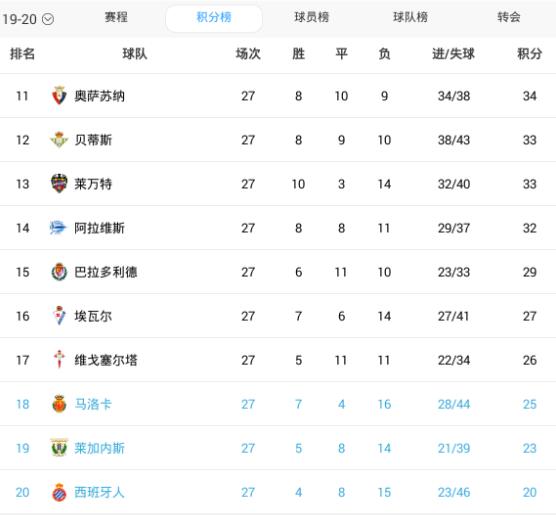
Task: Switch to the 赛程 schedule tab
Action: pos(116,17)
